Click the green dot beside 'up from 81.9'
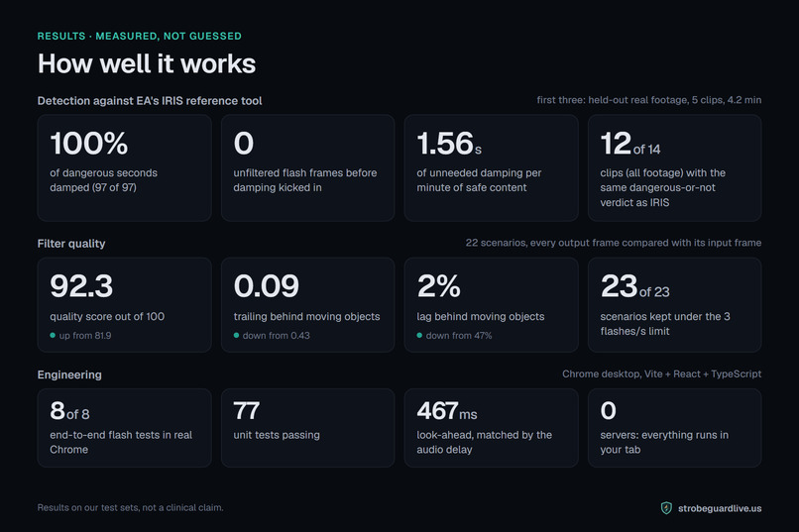The height and width of the screenshot is (532, 799). 53,336
